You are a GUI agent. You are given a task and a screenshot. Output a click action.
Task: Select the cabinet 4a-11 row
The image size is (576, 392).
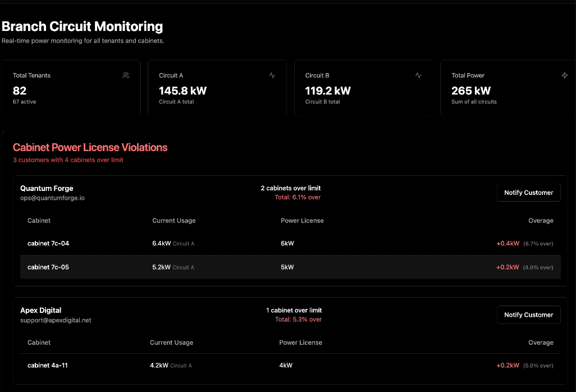click(290, 365)
